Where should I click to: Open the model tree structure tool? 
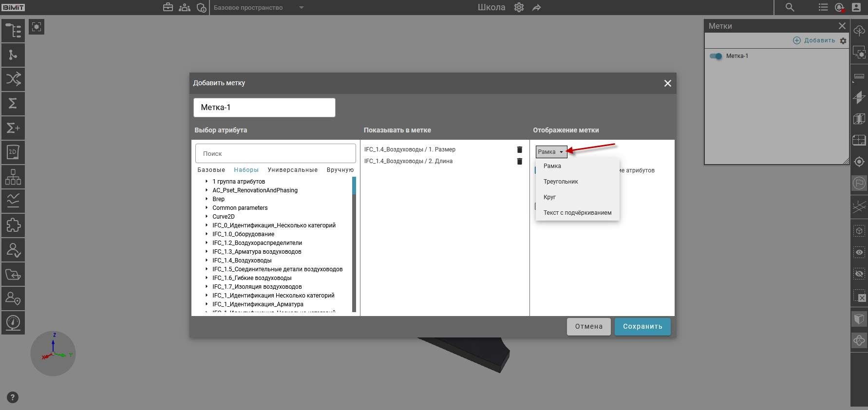click(x=13, y=31)
